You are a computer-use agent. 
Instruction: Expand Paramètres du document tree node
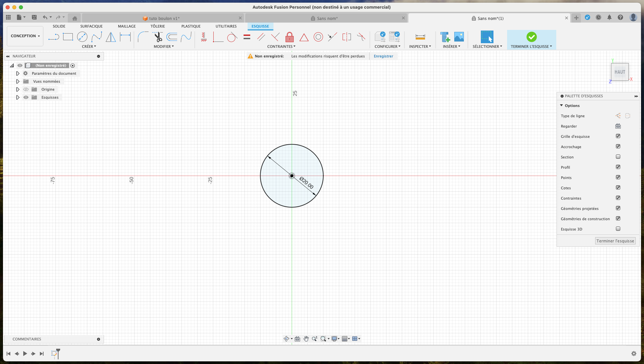coord(18,73)
